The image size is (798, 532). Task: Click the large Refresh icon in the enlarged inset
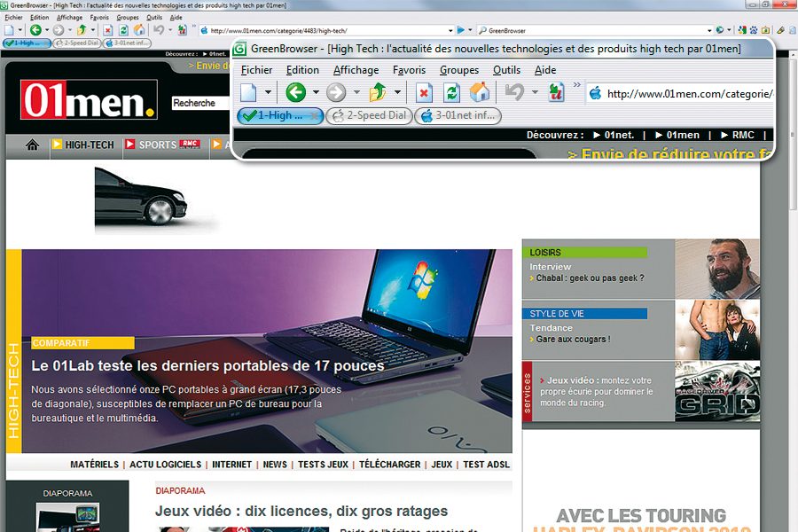pos(451,92)
